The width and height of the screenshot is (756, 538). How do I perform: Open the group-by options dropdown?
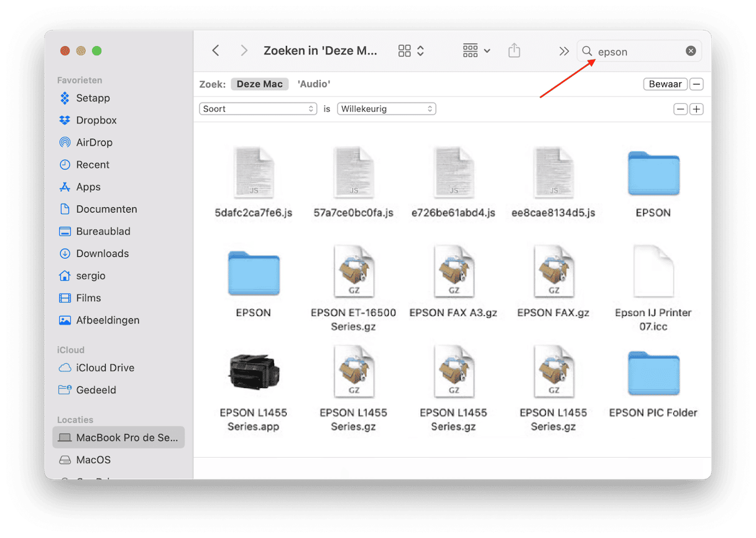(x=476, y=51)
